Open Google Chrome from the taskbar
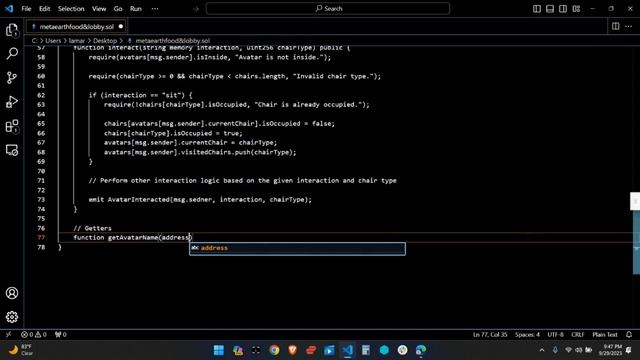This screenshot has height=360, width=640. coord(274,350)
